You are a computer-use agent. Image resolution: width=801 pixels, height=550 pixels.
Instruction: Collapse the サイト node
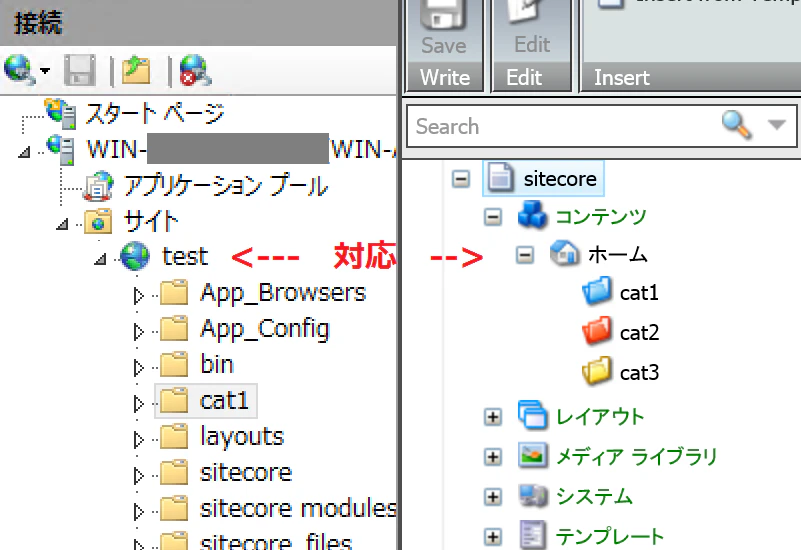(62, 224)
